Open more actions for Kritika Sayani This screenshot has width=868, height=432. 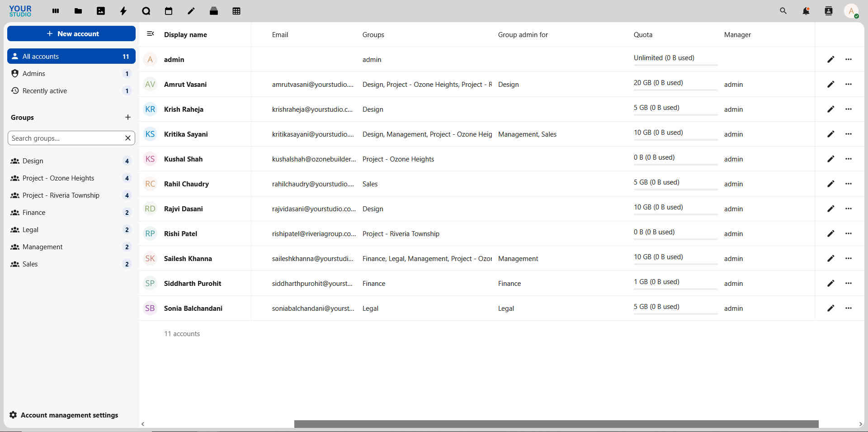[849, 134]
